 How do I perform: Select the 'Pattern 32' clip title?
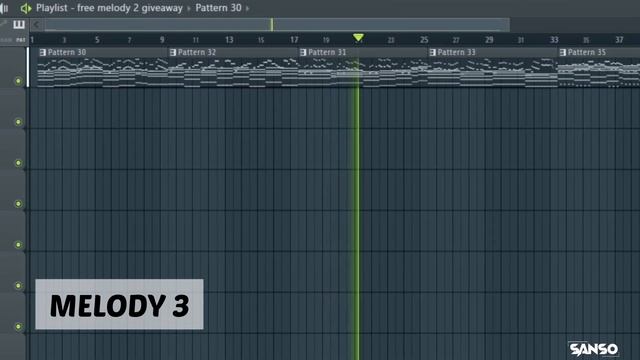(x=197, y=52)
